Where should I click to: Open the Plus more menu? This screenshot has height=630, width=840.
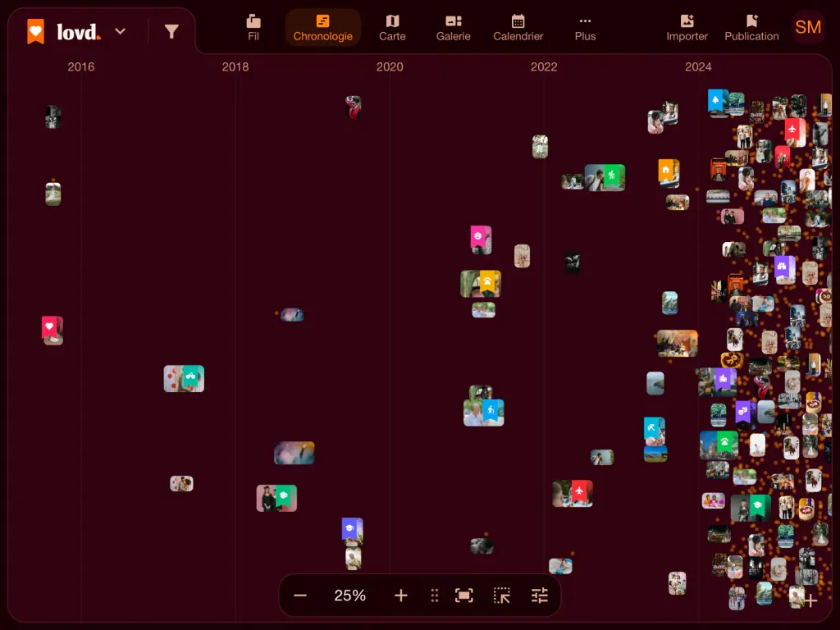click(x=585, y=29)
